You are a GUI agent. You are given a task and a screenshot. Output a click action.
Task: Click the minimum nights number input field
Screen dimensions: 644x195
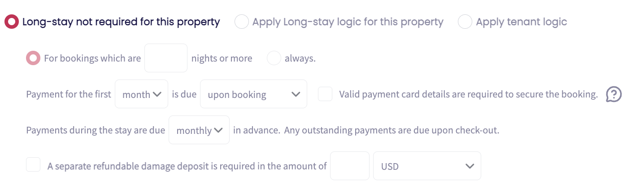(165, 58)
